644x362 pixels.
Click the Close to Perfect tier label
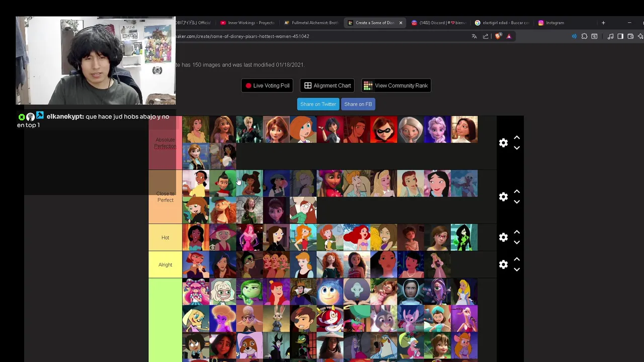165,197
